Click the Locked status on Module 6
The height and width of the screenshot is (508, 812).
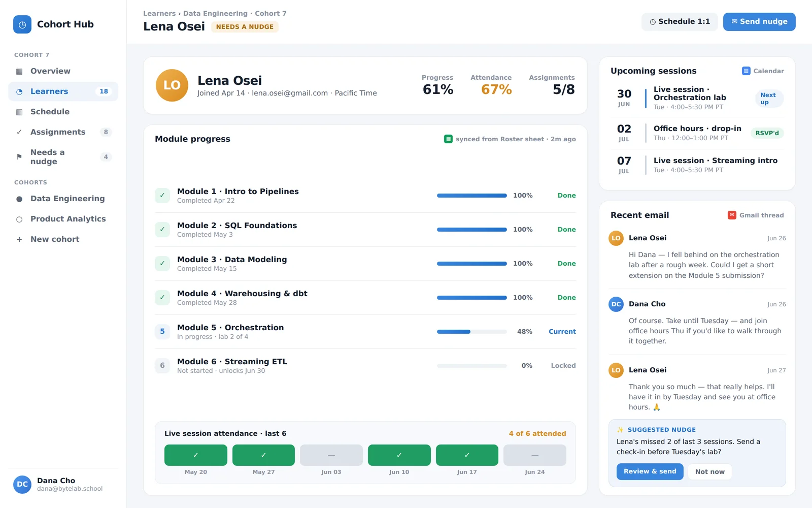pyautogui.click(x=563, y=366)
